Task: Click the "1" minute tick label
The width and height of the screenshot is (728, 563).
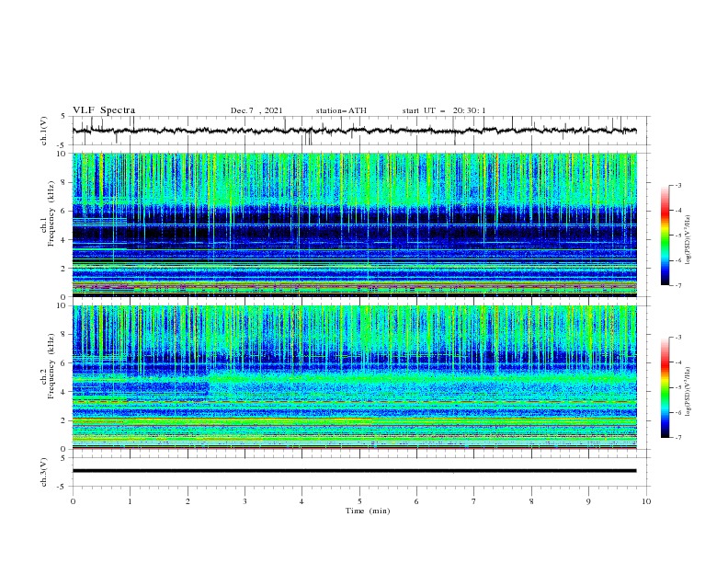Action: tap(130, 501)
